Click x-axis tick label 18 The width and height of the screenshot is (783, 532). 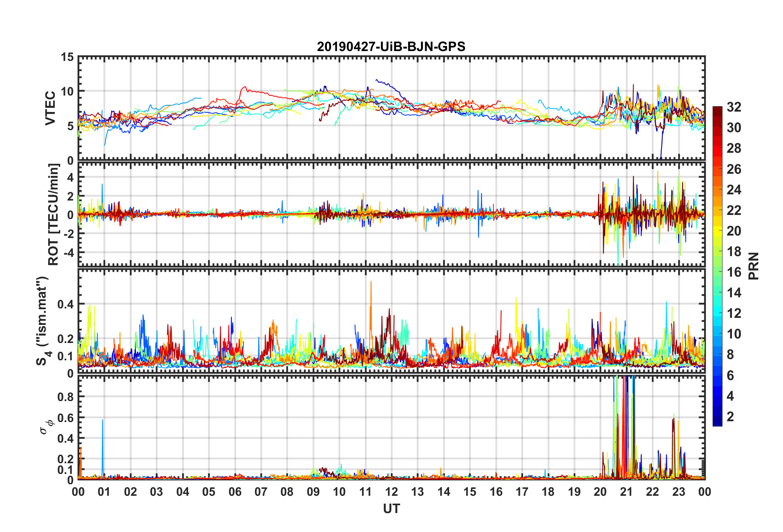coord(548,492)
